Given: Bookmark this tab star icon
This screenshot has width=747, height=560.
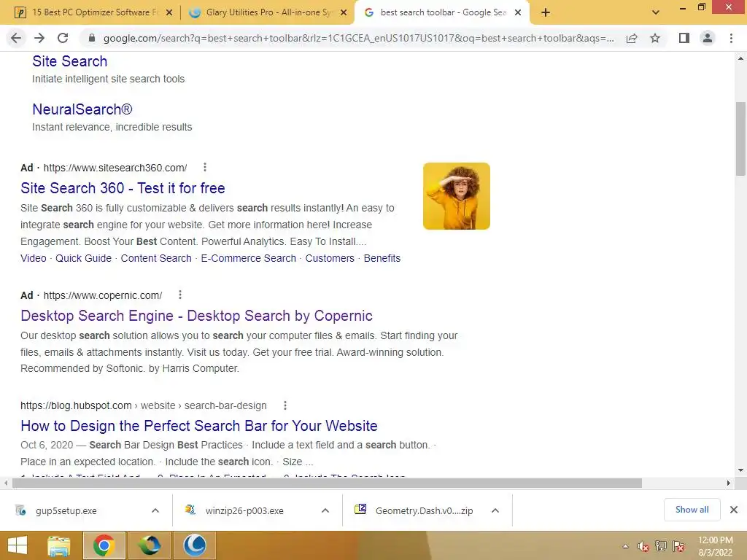Looking at the screenshot, I should 655,38.
